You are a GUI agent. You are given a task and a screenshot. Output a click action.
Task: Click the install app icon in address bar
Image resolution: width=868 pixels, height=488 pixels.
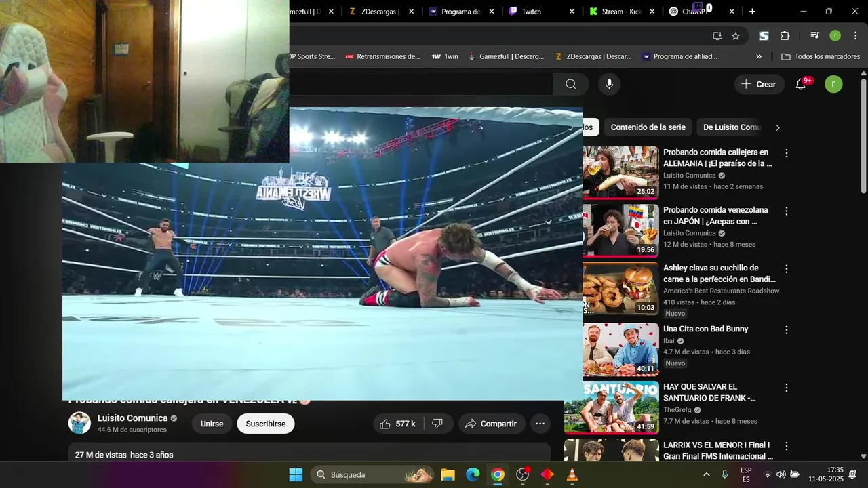click(717, 36)
